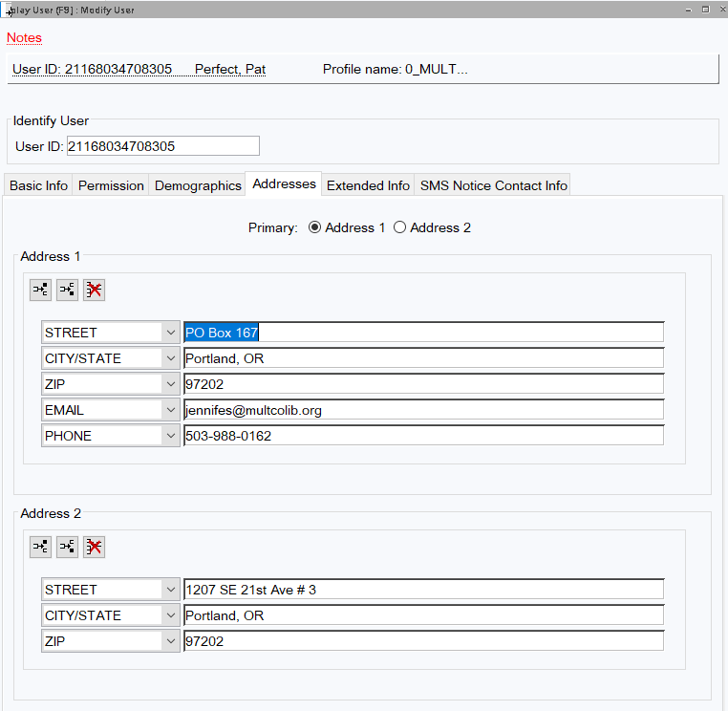Click delete row icon in Address 2

click(94, 547)
